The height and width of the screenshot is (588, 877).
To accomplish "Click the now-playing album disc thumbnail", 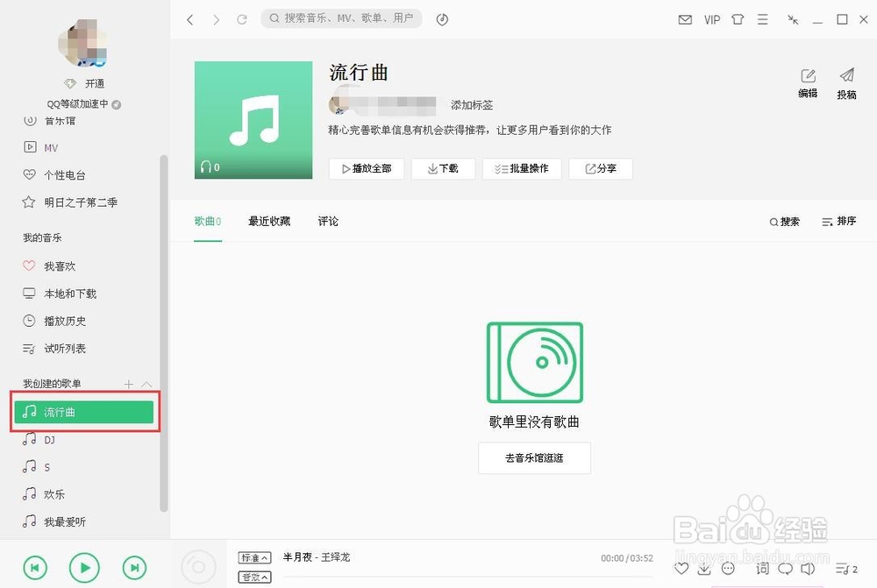I will pyautogui.click(x=198, y=567).
